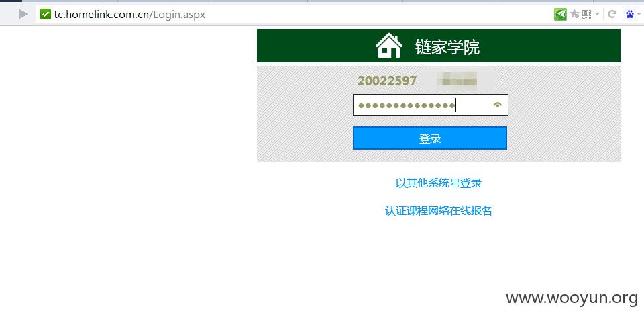The width and height of the screenshot is (644, 317).
Task: Open the QR code icon in address bar
Action: (x=586, y=14)
